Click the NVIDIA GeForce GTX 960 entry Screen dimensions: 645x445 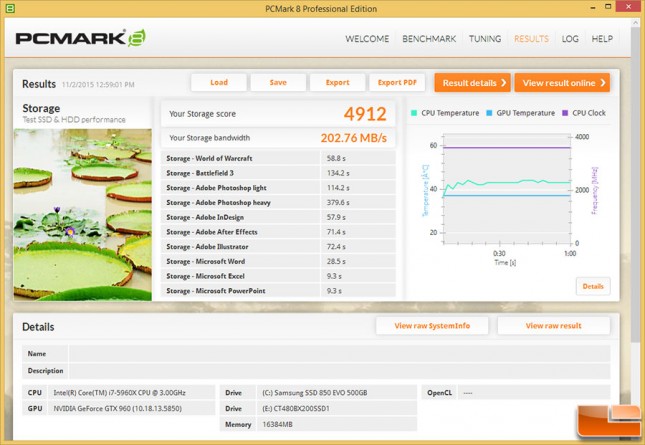pos(117,408)
